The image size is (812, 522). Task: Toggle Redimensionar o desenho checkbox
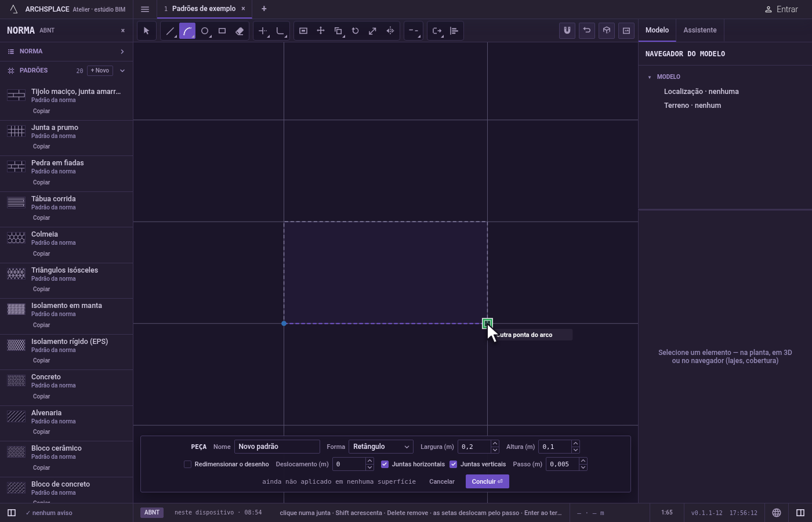[187, 464]
